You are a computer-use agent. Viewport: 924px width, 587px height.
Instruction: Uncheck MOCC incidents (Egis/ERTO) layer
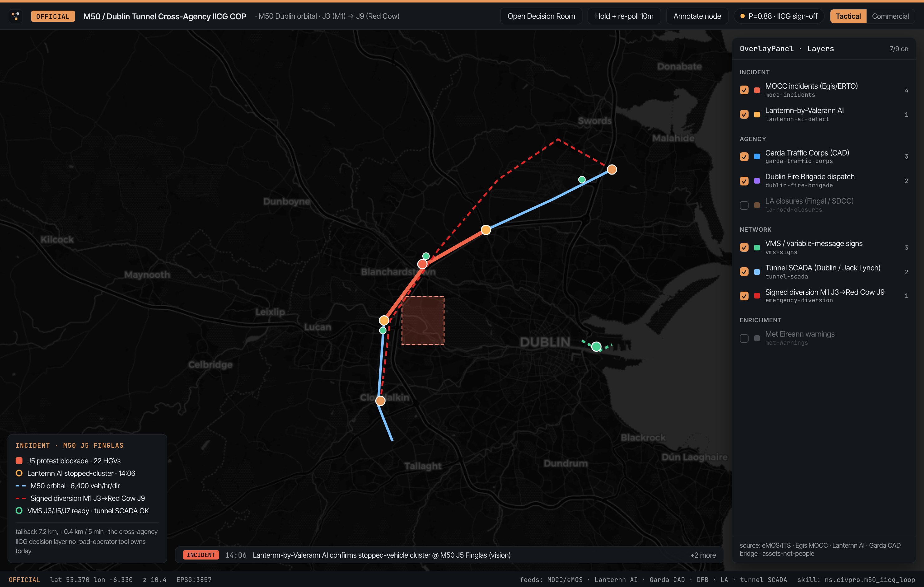744,90
